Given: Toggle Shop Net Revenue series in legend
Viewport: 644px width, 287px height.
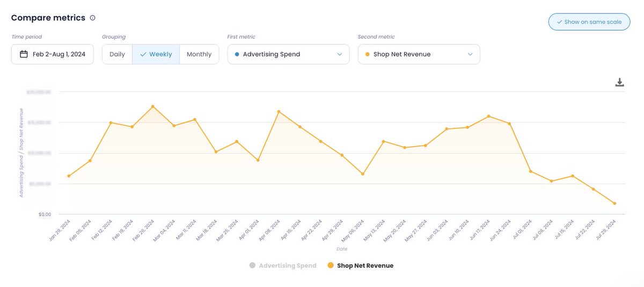Looking at the screenshot, I should pos(360,266).
